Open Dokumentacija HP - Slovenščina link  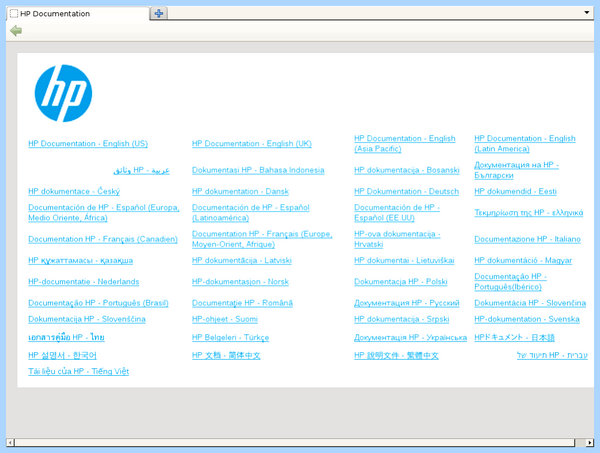[x=87, y=319]
